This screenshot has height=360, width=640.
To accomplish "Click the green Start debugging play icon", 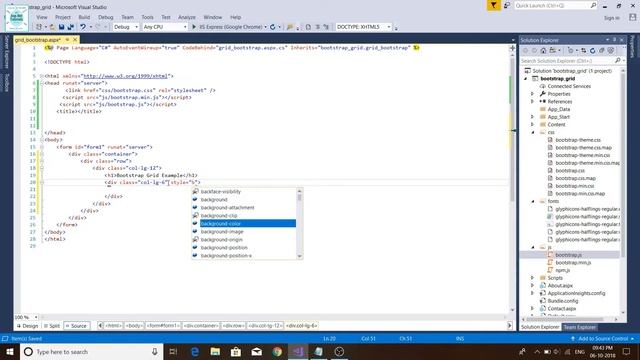I will click(194, 27).
